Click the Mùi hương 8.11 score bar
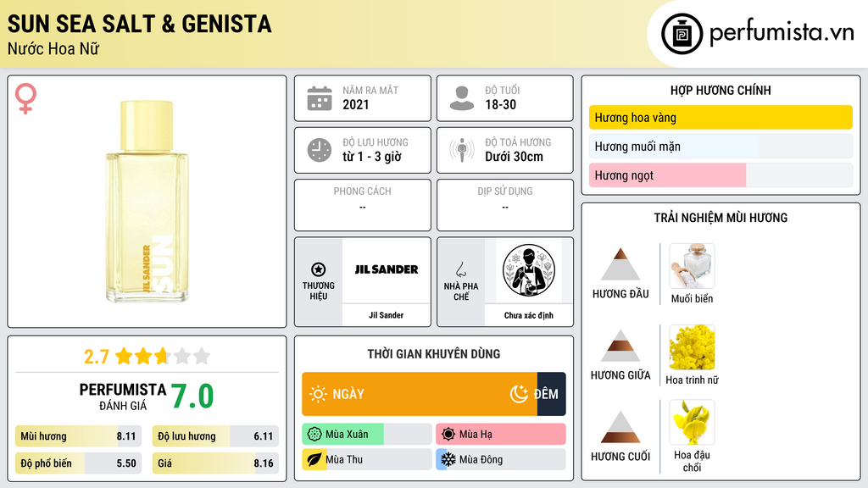Viewport: 868px width, 488px height. coord(79,436)
